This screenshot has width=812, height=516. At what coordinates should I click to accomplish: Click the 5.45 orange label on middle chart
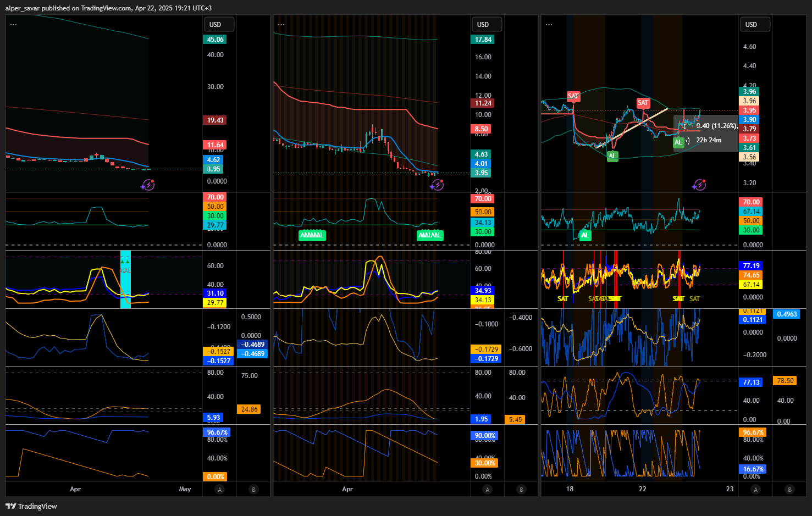tap(515, 420)
